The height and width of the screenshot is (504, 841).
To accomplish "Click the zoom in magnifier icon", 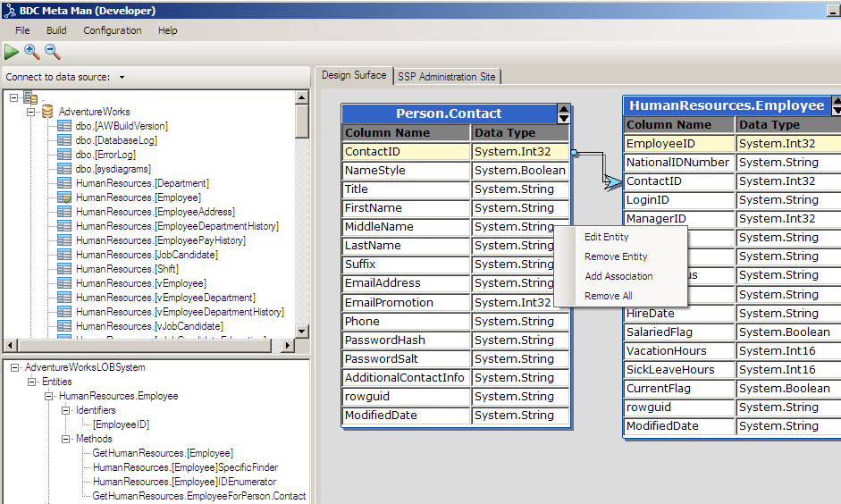I will tap(32, 52).
